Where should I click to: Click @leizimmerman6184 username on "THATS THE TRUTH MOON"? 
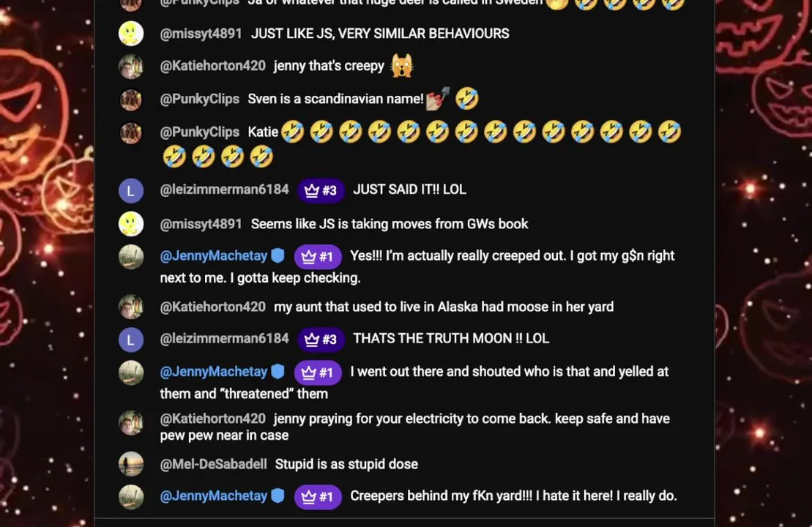224,339
